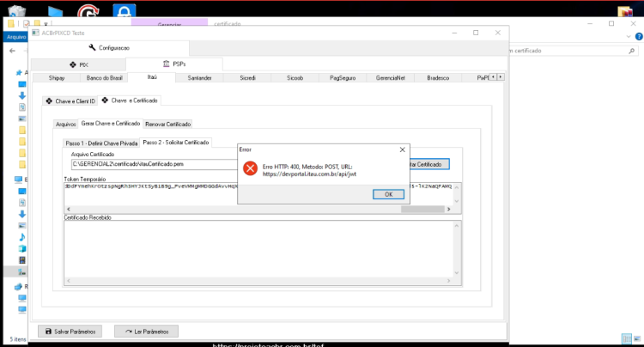The width and height of the screenshot is (644, 347).
Task: Click the error red X icon
Action: 250,168
